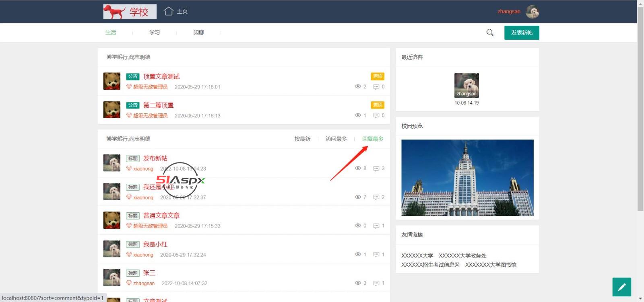Screen dimensions: 644x302
Task: Click the diamond badge icon next to zhangsan author
Action: click(x=129, y=283)
